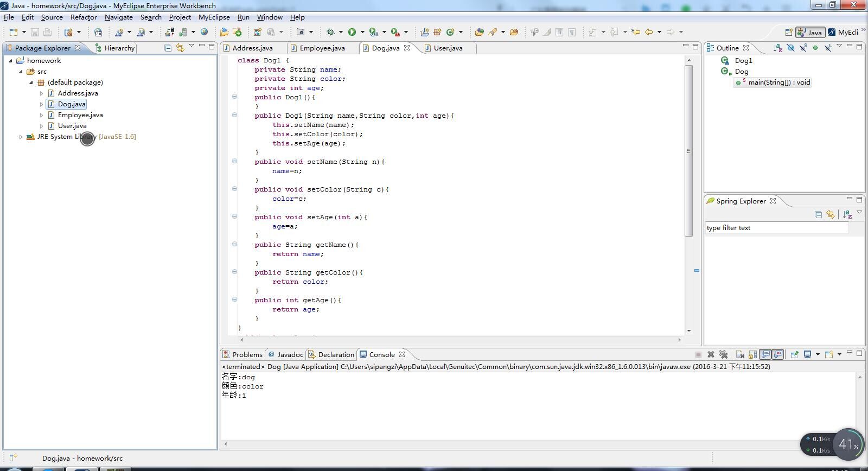Run the program with green Run button
This screenshot has height=471, width=868.
[x=352, y=32]
